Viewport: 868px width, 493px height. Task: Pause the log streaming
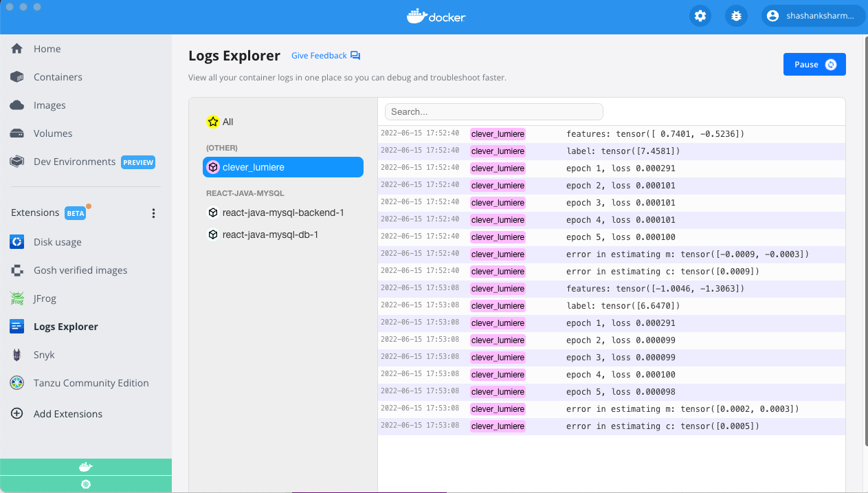[x=814, y=64]
